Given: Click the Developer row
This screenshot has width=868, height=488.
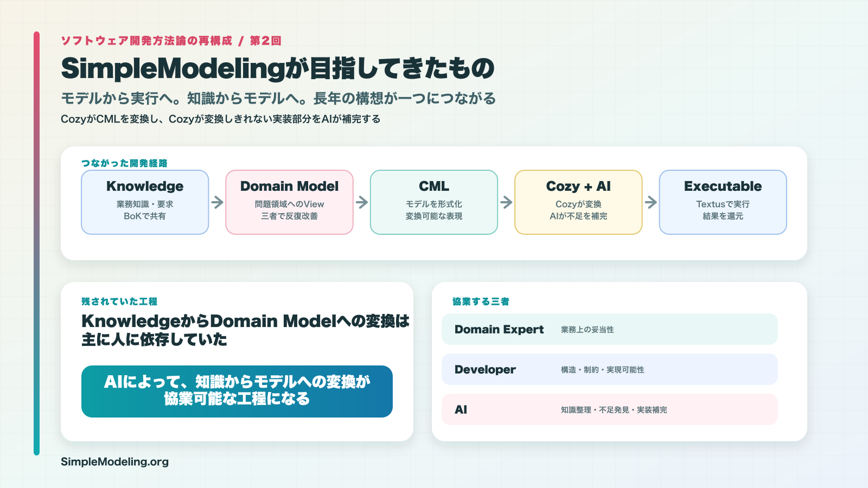Looking at the screenshot, I should (610, 369).
